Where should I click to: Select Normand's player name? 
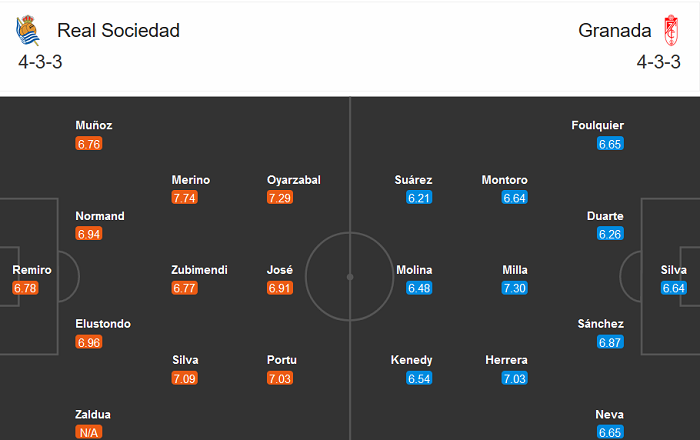[100, 216]
